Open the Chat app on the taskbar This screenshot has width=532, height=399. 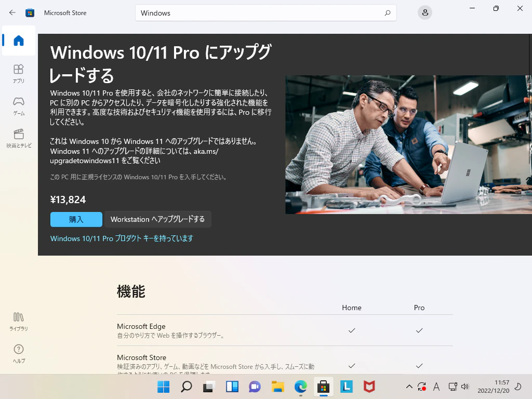coord(255,387)
